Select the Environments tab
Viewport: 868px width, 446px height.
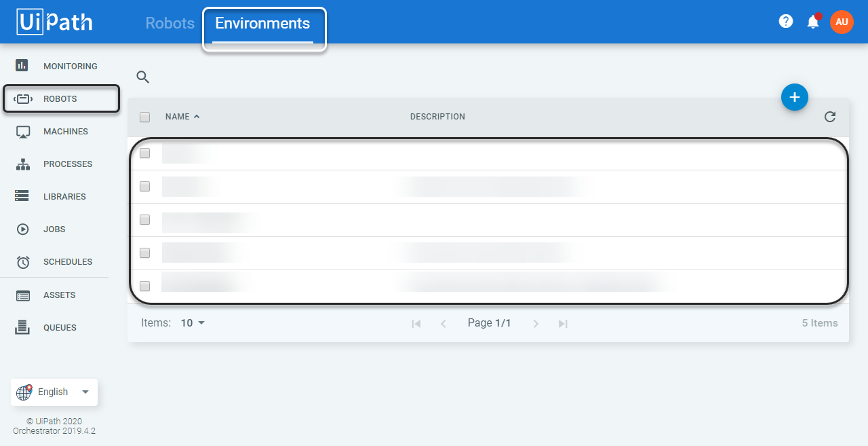point(262,23)
